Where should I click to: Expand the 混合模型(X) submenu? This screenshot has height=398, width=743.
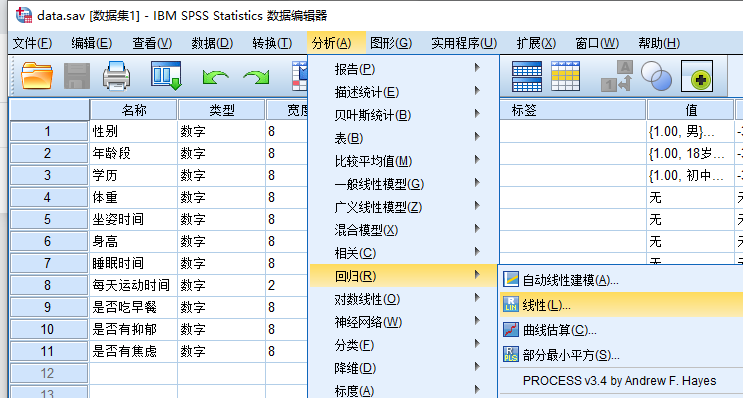[404, 230]
